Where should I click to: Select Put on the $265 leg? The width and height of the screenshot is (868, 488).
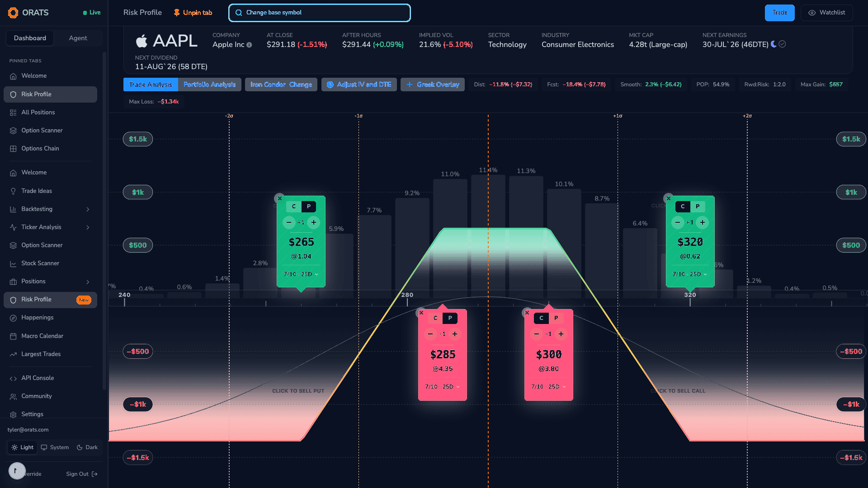click(x=309, y=206)
